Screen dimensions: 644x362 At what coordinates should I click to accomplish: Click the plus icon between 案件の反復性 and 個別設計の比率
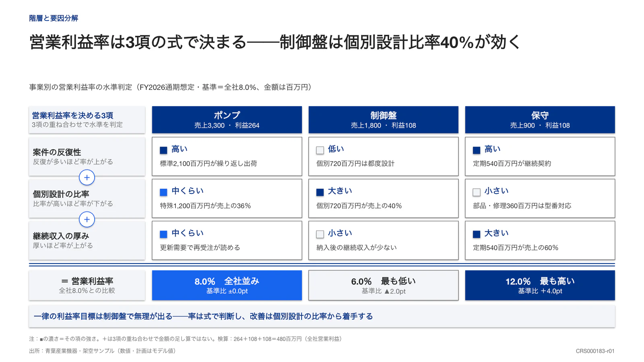[87, 177]
